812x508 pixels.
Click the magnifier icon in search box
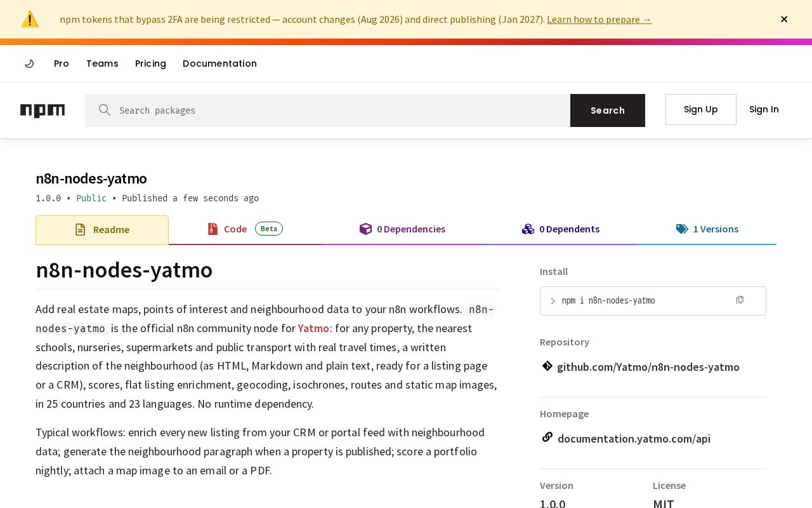click(x=105, y=110)
